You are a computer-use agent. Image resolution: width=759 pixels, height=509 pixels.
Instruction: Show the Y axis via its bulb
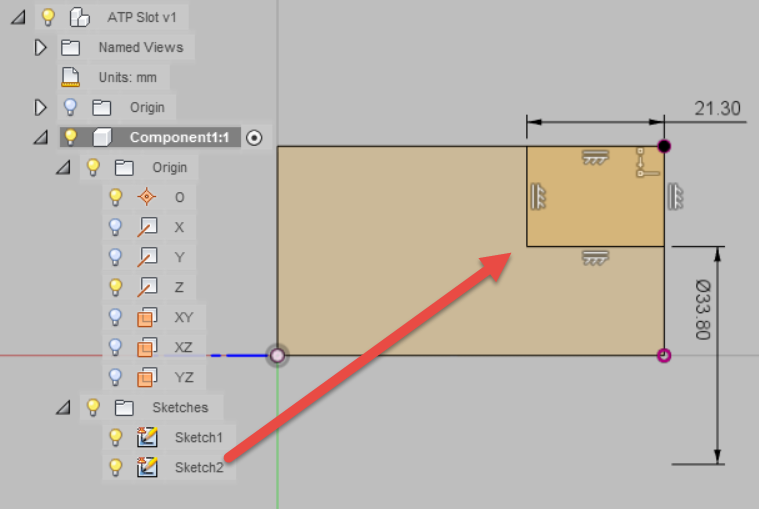116,257
